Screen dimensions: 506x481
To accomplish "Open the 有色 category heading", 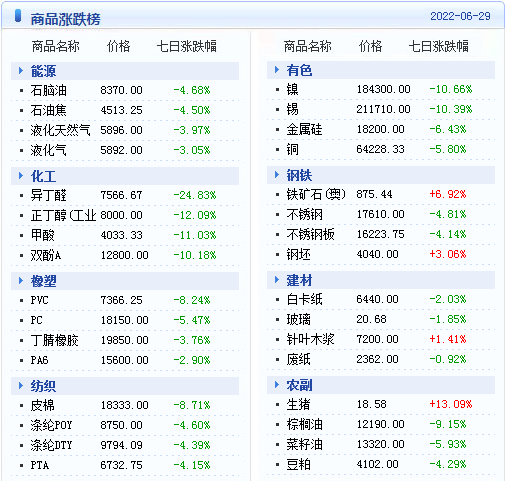I will pyautogui.click(x=299, y=70).
